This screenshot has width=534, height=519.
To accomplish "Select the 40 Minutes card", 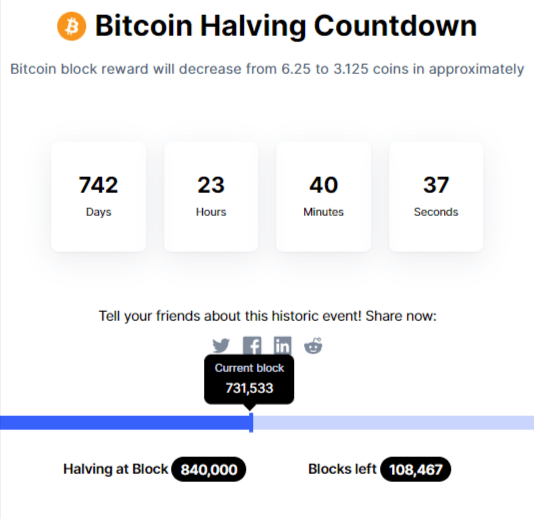I will [x=324, y=197].
